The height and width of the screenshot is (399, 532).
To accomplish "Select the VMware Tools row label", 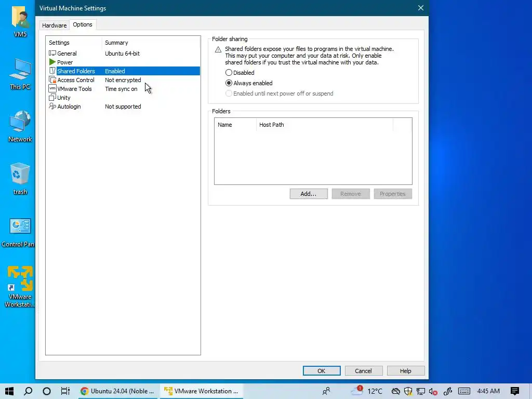I will point(74,88).
